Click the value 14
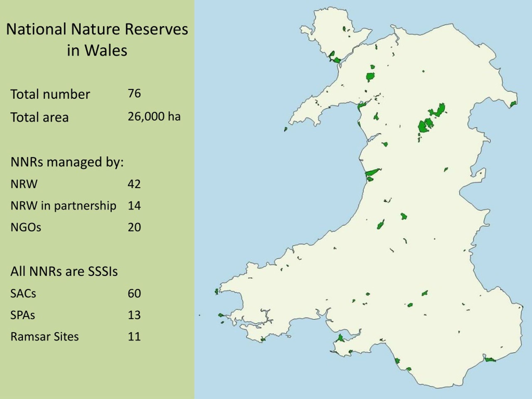Screen dimensions: 532x399 coord(134,206)
